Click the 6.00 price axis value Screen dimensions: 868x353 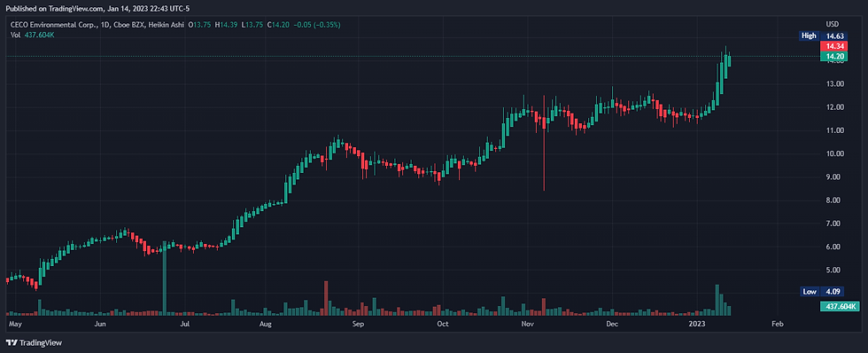tap(834, 247)
